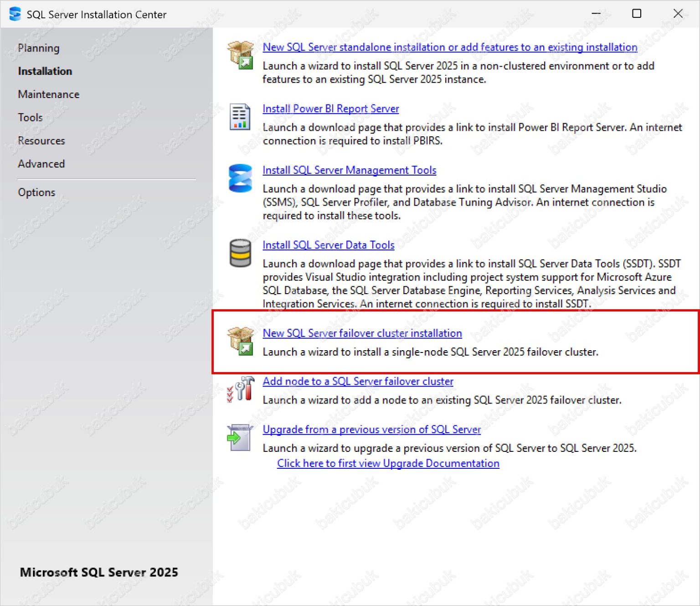The image size is (700, 606).
Task: Select the Installation section heading
Action: 45,71
